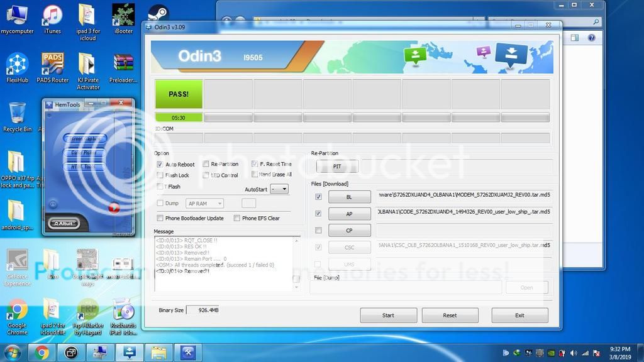Launch Frp Hijacker by Hagard shortcut

click(87, 312)
